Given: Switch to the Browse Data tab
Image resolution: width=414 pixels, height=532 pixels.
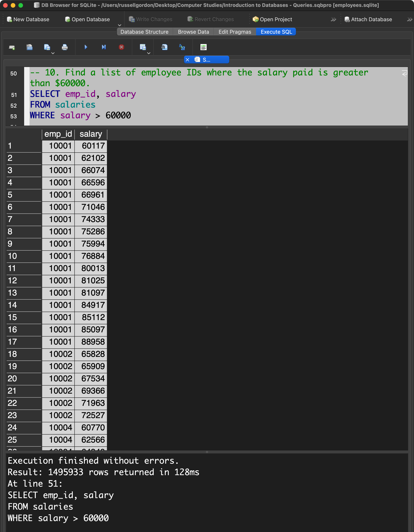Looking at the screenshot, I should point(193,32).
